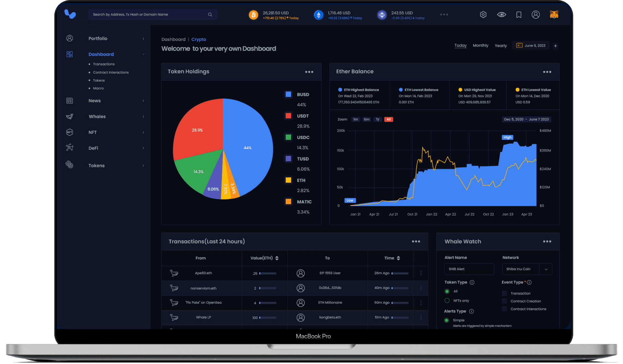The width and height of the screenshot is (623, 364).
Task: Expand the Whales menu chevron
Action: (143, 116)
